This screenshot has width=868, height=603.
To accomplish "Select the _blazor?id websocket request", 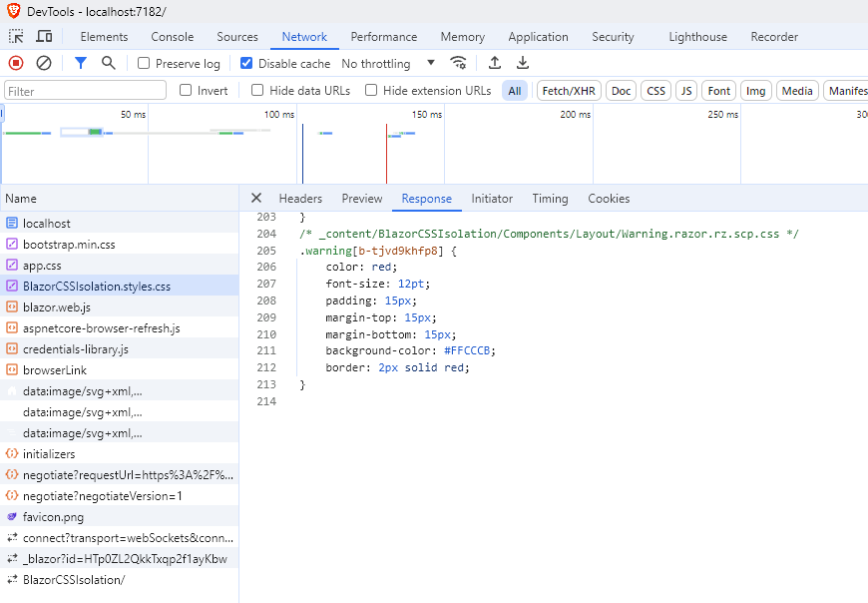I will tap(120, 559).
